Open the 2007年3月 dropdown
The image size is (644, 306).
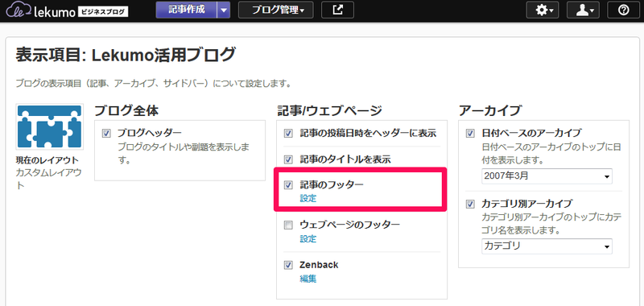pos(547,176)
